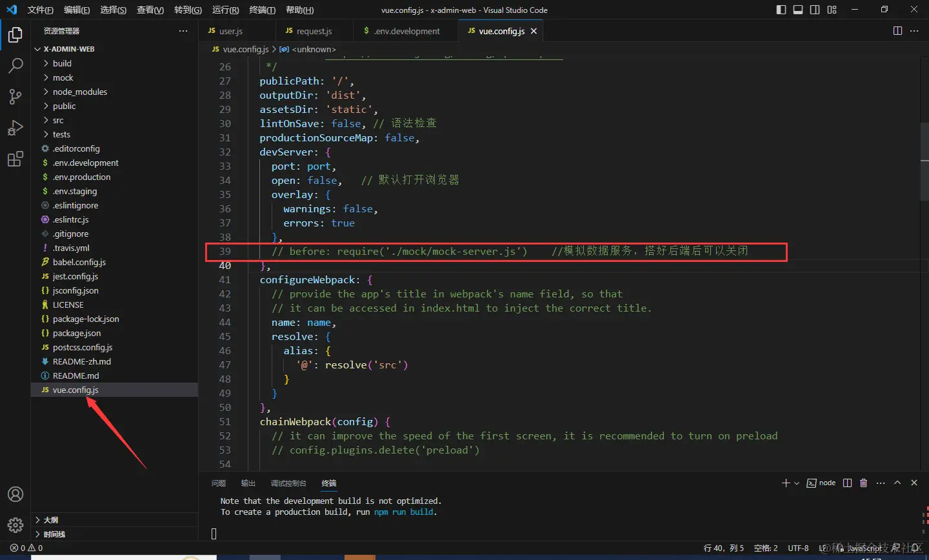Open the 查看(V) menu
The height and width of the screenshot is (560, 929).
150,10
